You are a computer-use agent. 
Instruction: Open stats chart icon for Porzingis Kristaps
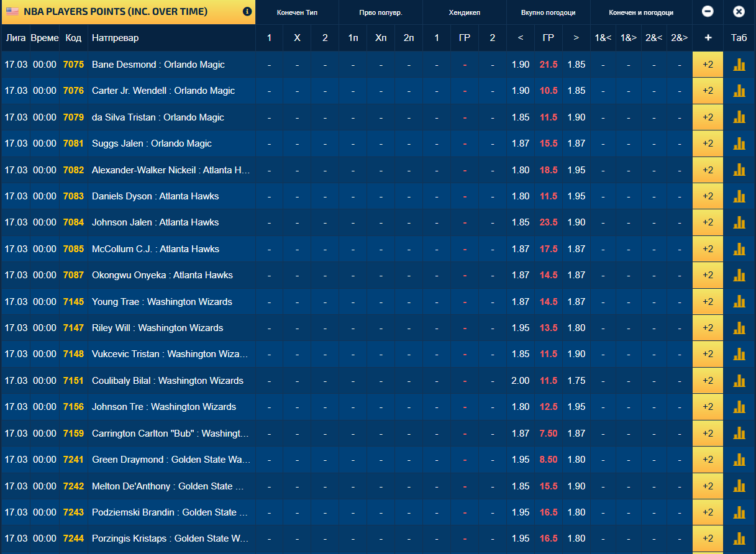pyautogui.click(x=739, y=538)
